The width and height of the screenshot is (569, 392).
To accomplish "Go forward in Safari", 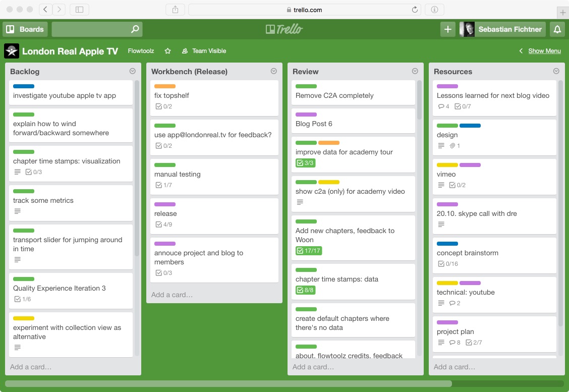I will (x=59, y=10).
